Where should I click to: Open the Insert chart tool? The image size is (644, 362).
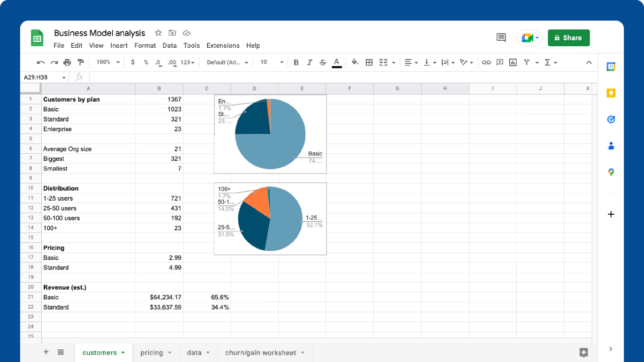[x=513, y=62]
